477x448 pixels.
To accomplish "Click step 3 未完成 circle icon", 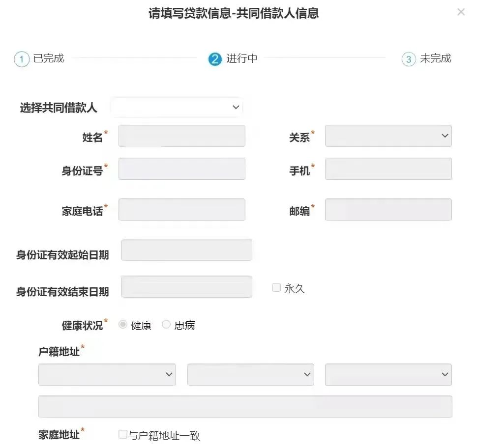I will pos(409,59).
